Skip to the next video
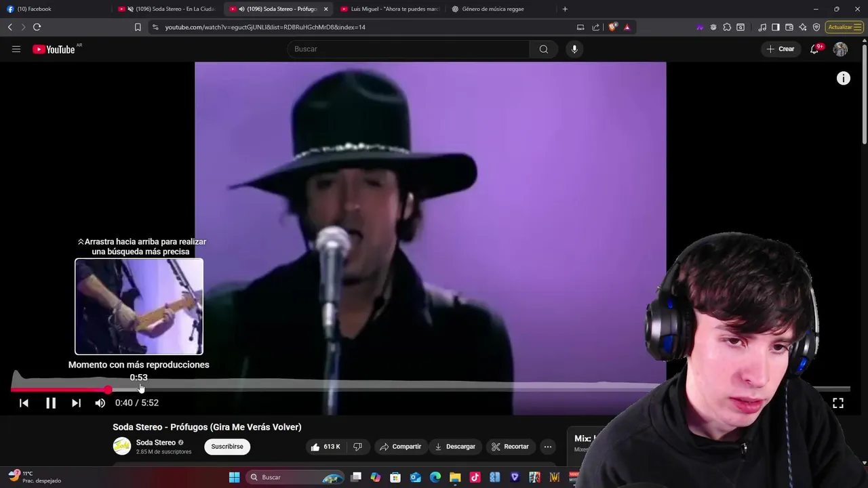The width and height of the screenshot is (868, 488). pyautogui.click(x=76, y=403)
